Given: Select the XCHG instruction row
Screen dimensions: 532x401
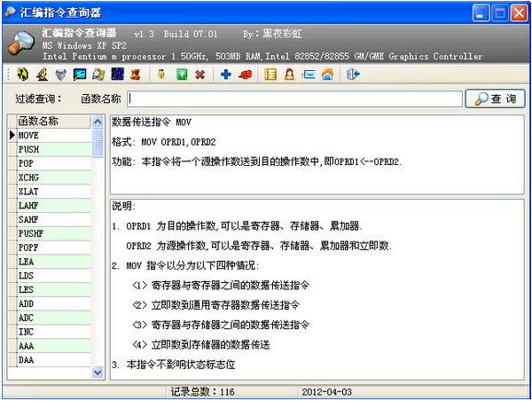Looking at the screenshot, I should point(53,177).
